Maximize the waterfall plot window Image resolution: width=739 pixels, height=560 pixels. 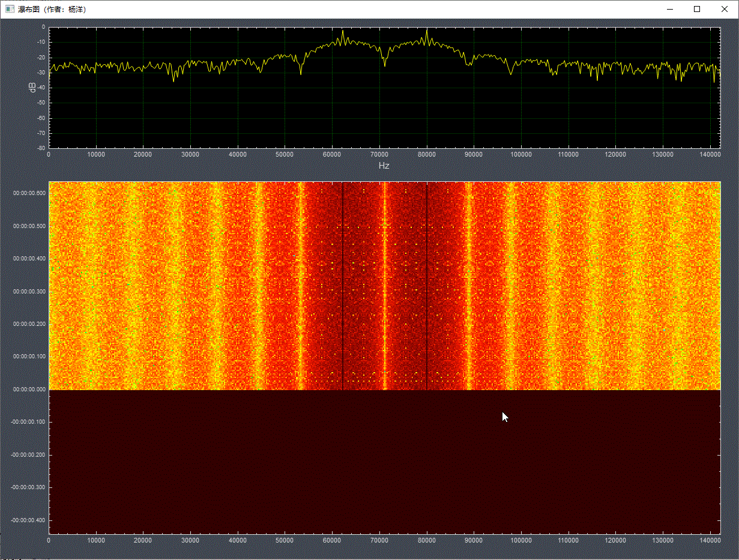697,9
